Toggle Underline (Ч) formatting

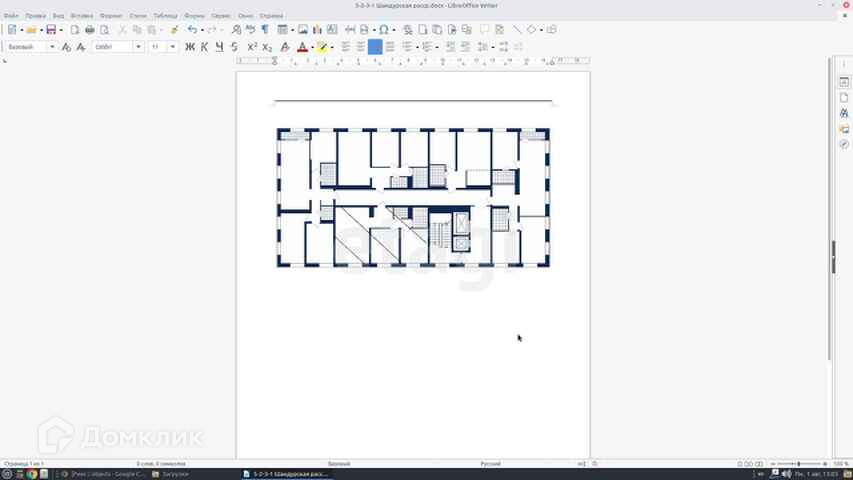coord(219,47)
